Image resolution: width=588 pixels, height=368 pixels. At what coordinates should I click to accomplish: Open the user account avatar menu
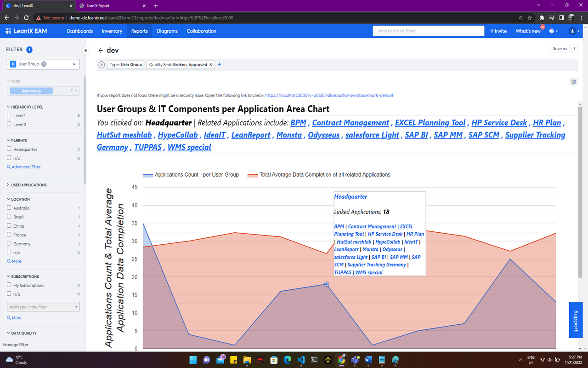click(574, 31)
